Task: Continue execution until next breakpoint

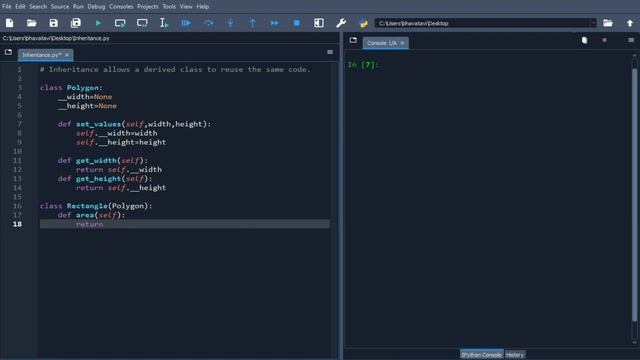Action: [274, 23]
